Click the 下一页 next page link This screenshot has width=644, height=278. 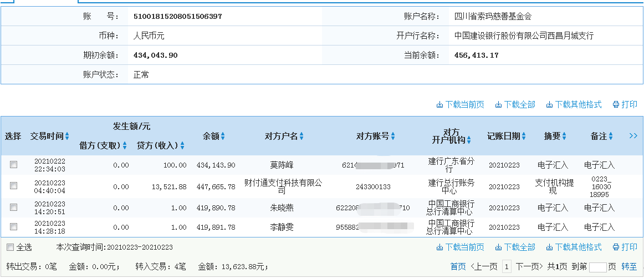tap(530, 267)
